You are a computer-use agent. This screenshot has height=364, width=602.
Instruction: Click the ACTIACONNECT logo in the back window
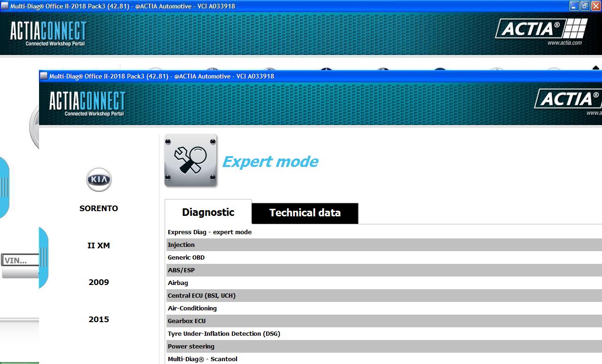(48, 33)
